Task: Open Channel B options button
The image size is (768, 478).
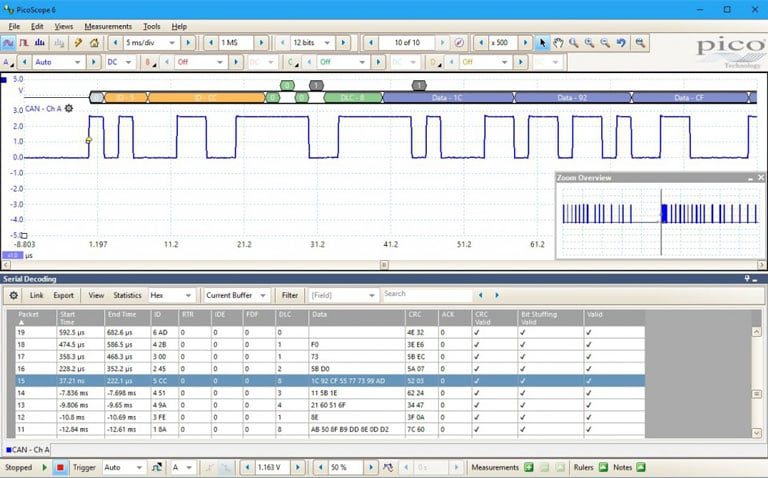Action: click(149, 62)
